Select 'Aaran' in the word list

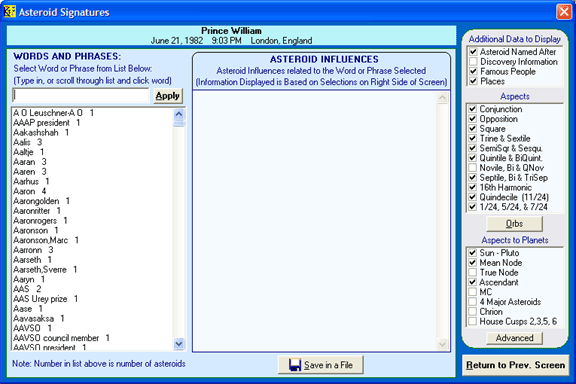pos(92,162)
